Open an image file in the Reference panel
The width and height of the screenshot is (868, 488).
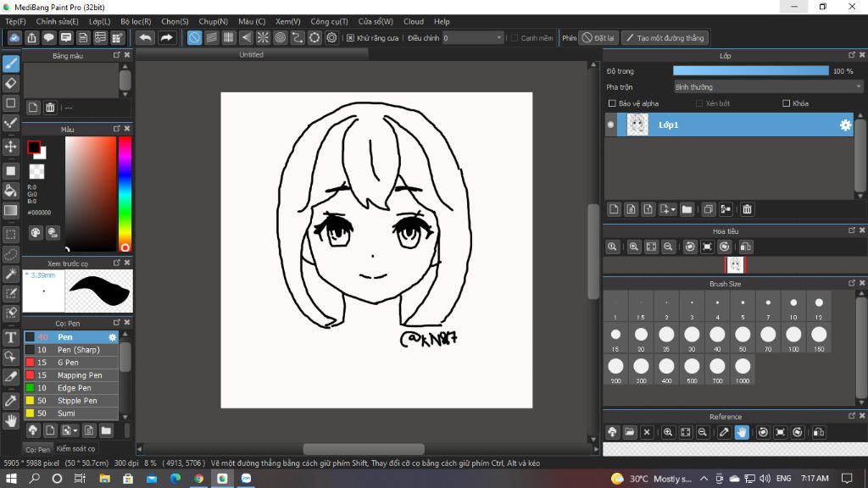(630, 432)
